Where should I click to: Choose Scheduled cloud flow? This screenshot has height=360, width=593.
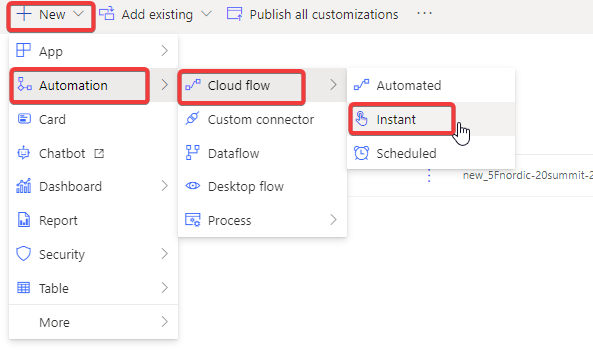431,153
